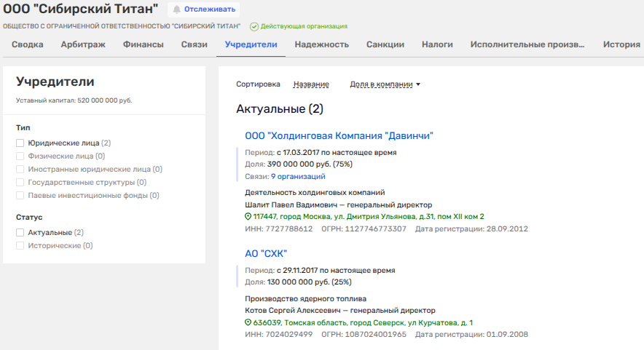Click the bell icon in Отслеживать button
644x350 pixels.
(176, 9)
